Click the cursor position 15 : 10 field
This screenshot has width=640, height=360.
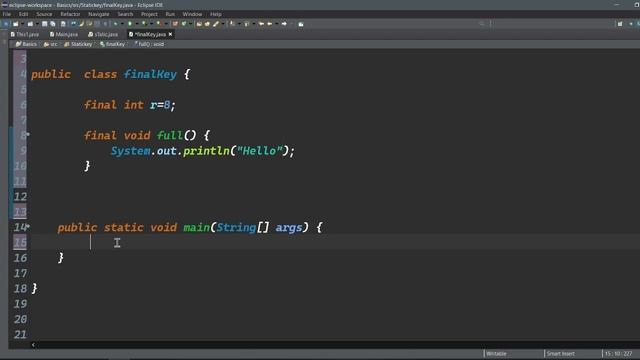618,353
